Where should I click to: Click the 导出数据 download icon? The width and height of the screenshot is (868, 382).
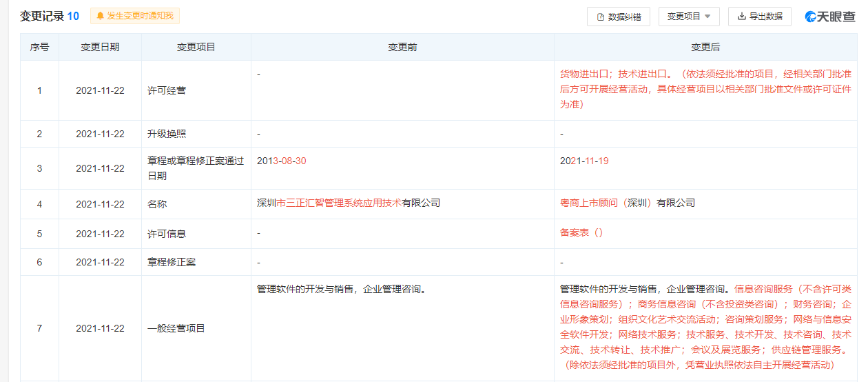point(742,16)
